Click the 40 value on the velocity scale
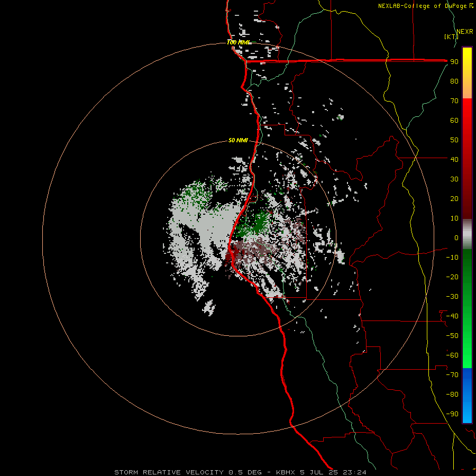Viewport: 476px width, 476px height. tap(454, 159)
